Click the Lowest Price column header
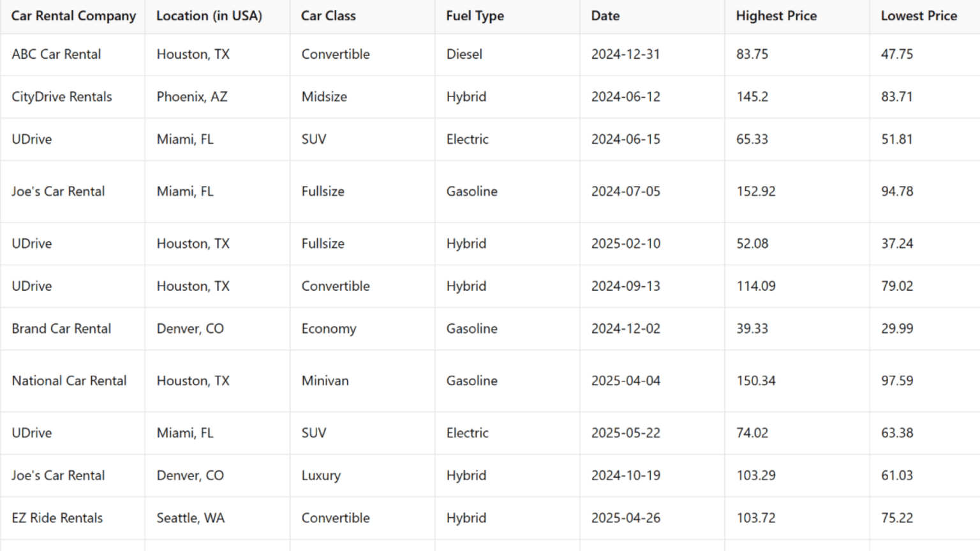 tap(919, 16)
